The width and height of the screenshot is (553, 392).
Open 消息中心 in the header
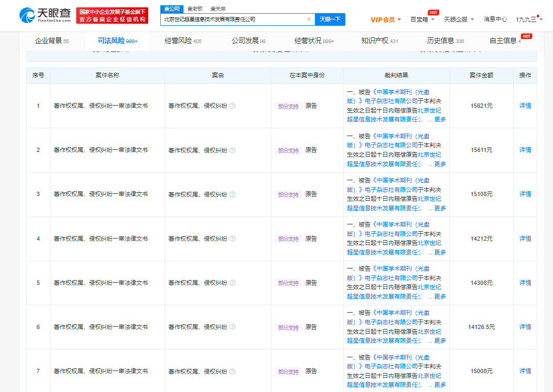click(495, 19)
